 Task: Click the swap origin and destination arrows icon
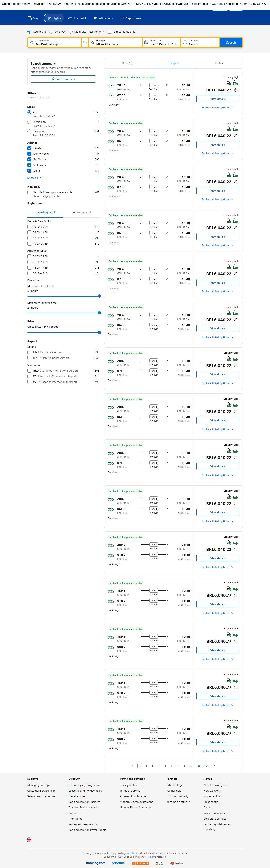click(85, 42)
